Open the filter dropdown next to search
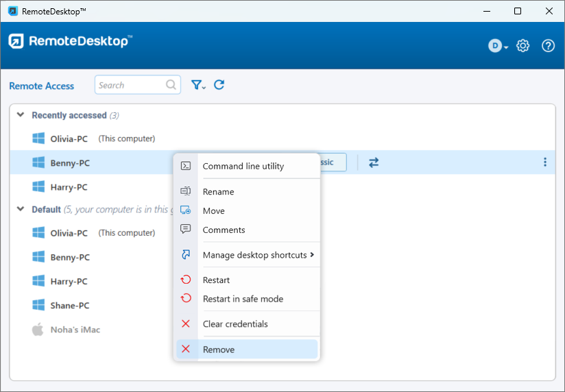Image resolution: width=565 pixels, height=392 pixels. [x=198, y=85]
